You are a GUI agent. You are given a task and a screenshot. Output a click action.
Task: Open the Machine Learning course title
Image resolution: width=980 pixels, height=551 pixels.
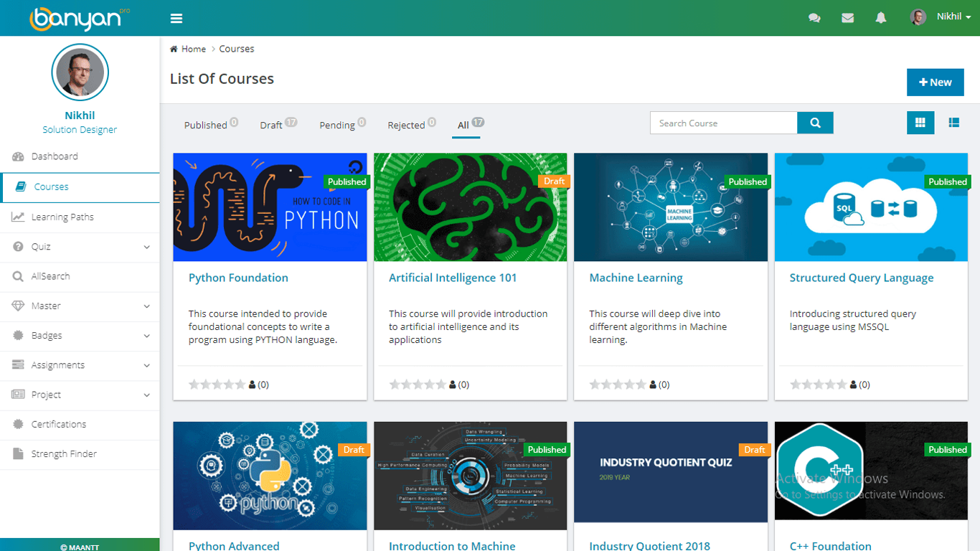point(636,278)
